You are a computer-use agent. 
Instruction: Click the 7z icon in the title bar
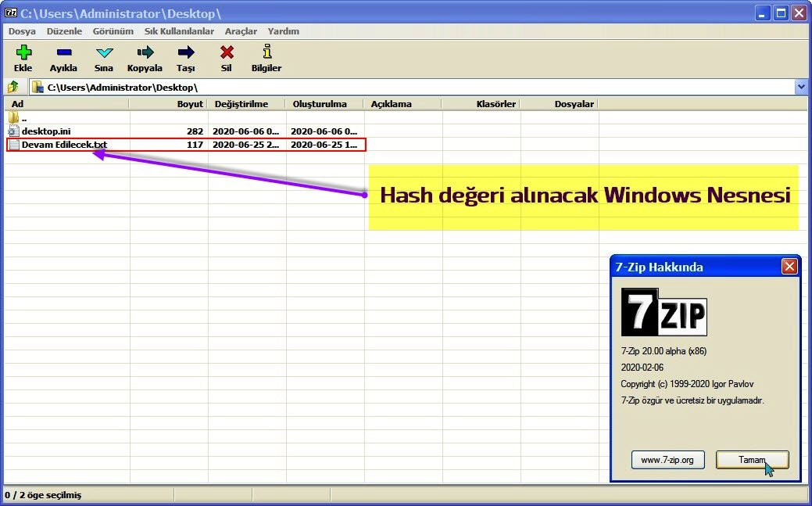pyautogui.click(x=10, y=13)
